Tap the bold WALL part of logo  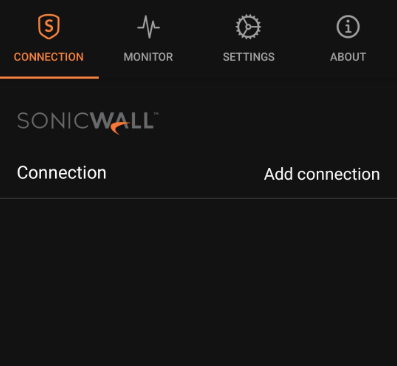[122, 120]
